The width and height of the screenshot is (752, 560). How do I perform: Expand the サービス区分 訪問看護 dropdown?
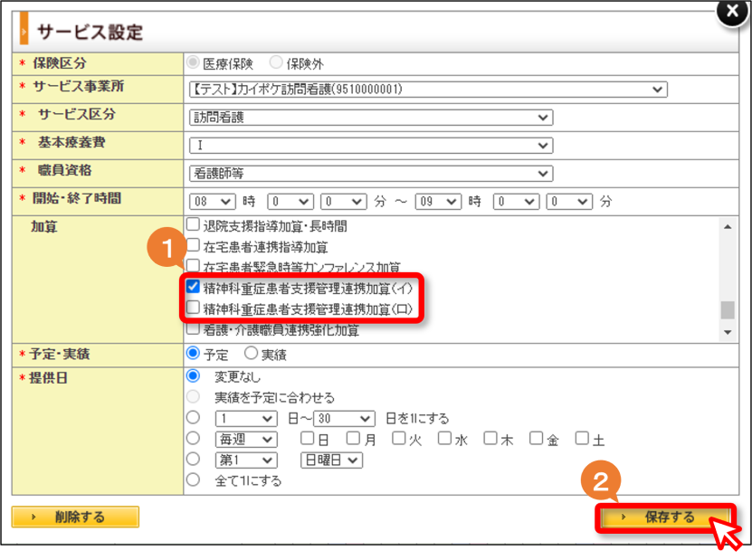tap(371, 118)
